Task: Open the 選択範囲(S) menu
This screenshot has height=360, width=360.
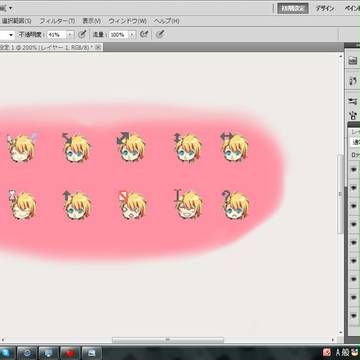Action: pos(16,21)
